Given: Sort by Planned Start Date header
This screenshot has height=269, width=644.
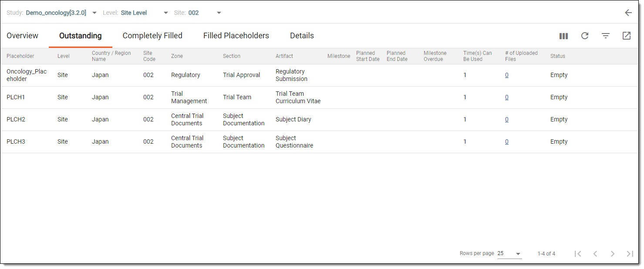Looking at the screenshot, I should pyautogui.click(x=368, y=56).
